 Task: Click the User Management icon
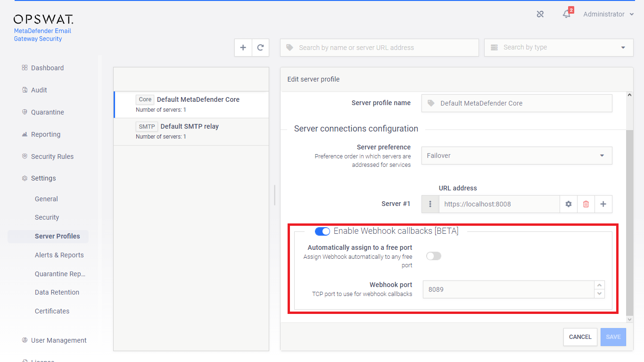(25, 340)
